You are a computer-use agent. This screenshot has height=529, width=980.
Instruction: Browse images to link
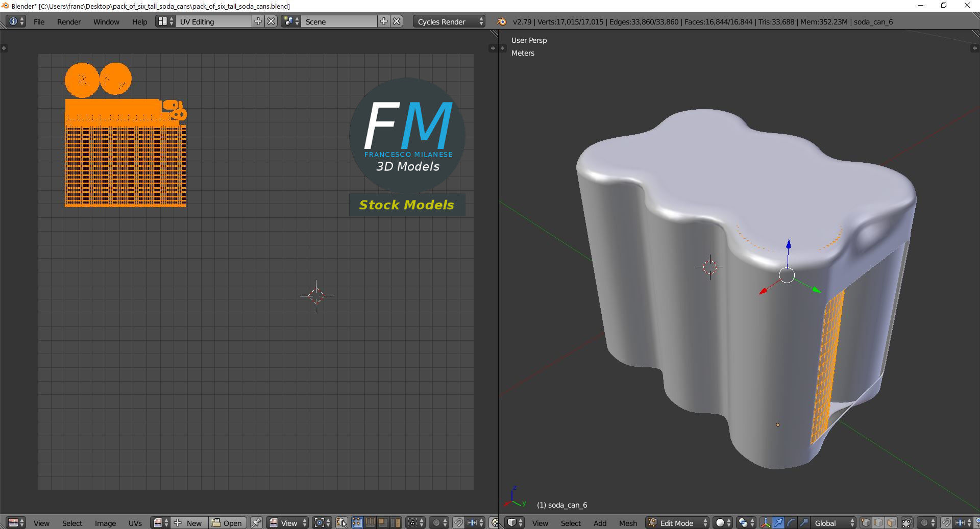[160, 523]
